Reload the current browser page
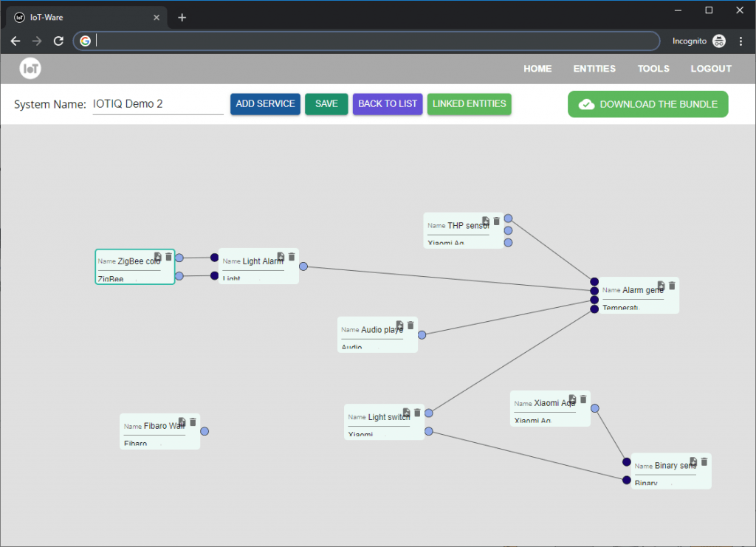Screen dimensions: 756x547 (x=58, y=41)
